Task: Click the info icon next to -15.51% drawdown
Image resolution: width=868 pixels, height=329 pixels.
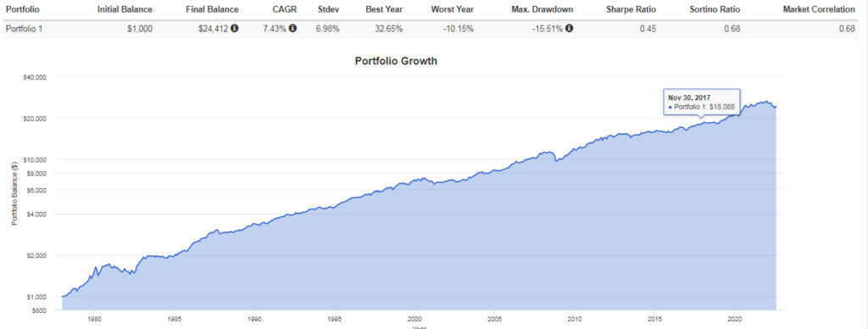Action: [x=569, y=28]
